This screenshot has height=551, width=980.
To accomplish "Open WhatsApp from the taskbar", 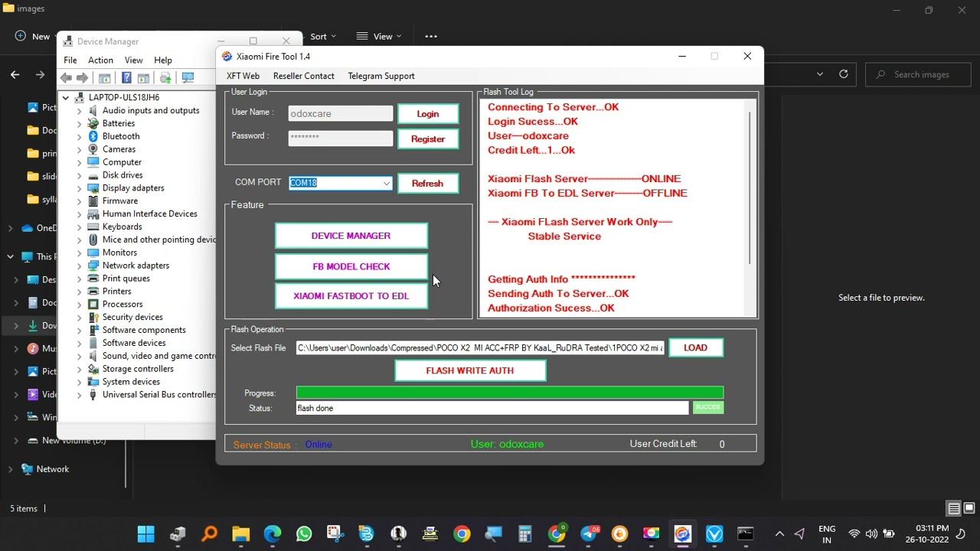I will pyautogui.click(x=304, y=533).
